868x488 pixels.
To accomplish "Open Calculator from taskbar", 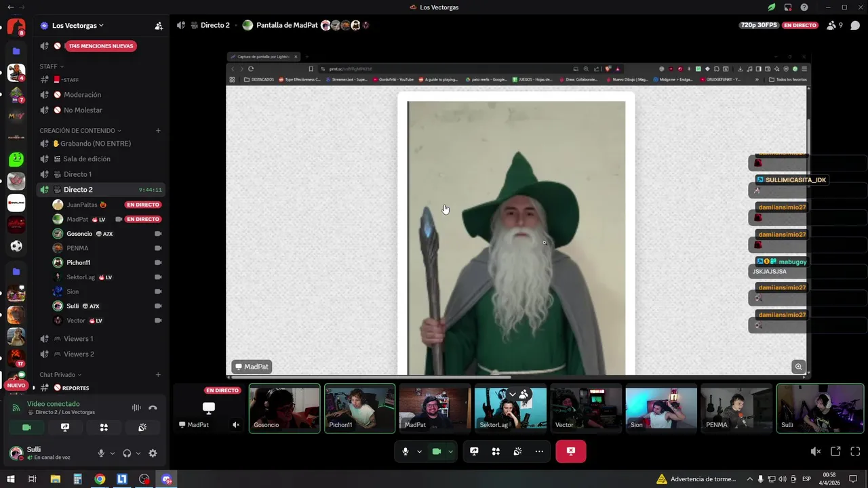I will pyautogui.click(x=77, y=479).
